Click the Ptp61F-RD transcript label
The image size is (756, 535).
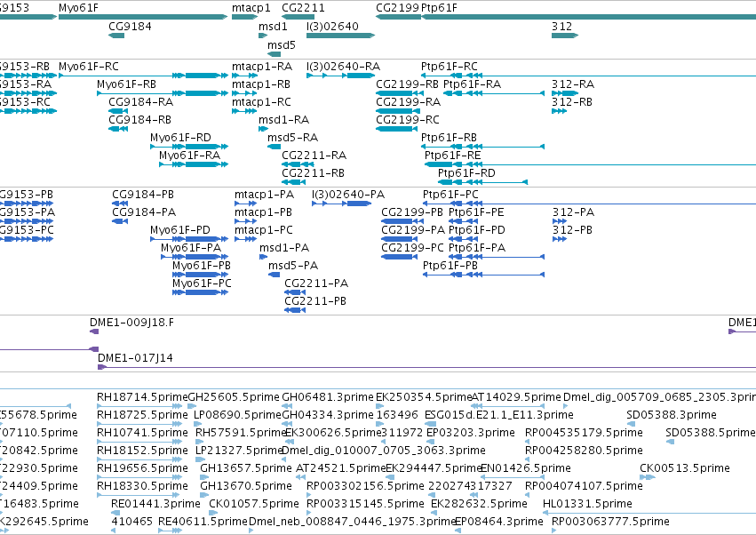pyautogui.click(x=466, y=173)
